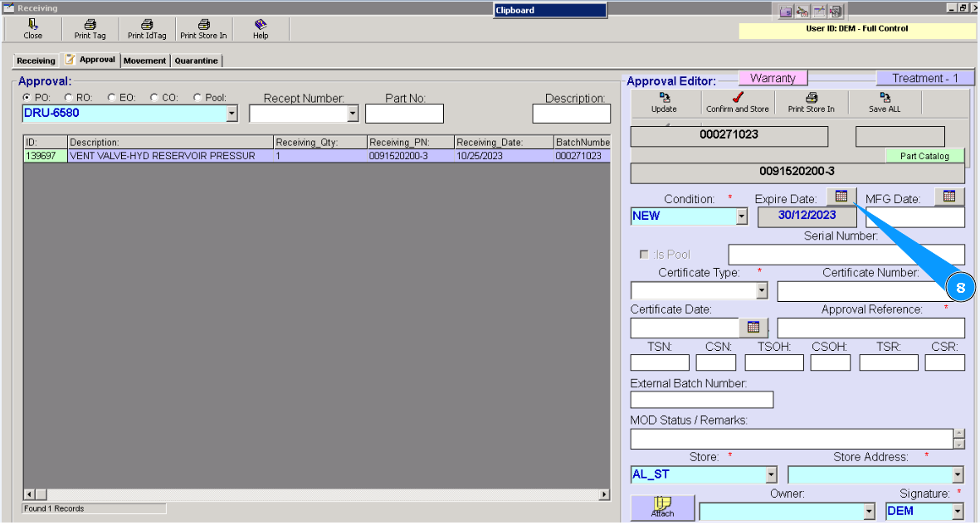
Task: Click the Part Catalog button
Action: click(x=924, y=156)
